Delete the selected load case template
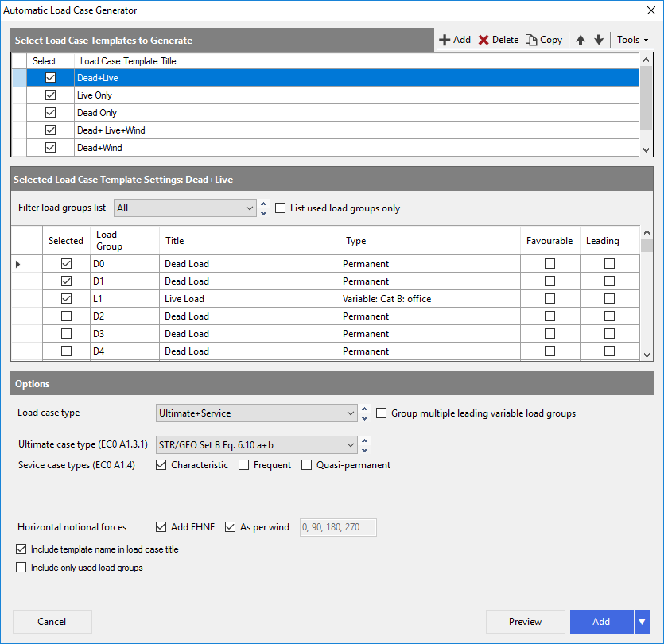The height and width of the screenshot is (644, 664). 499,40
